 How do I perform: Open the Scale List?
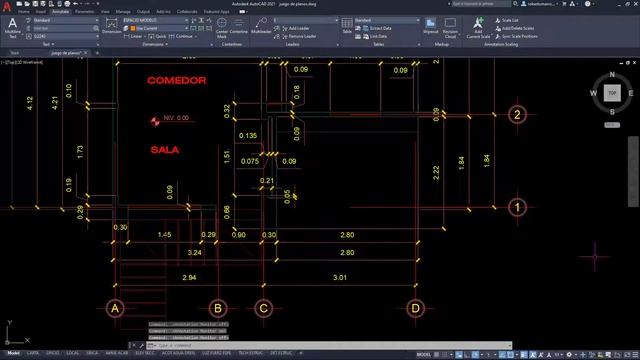[x=507, y=20]
